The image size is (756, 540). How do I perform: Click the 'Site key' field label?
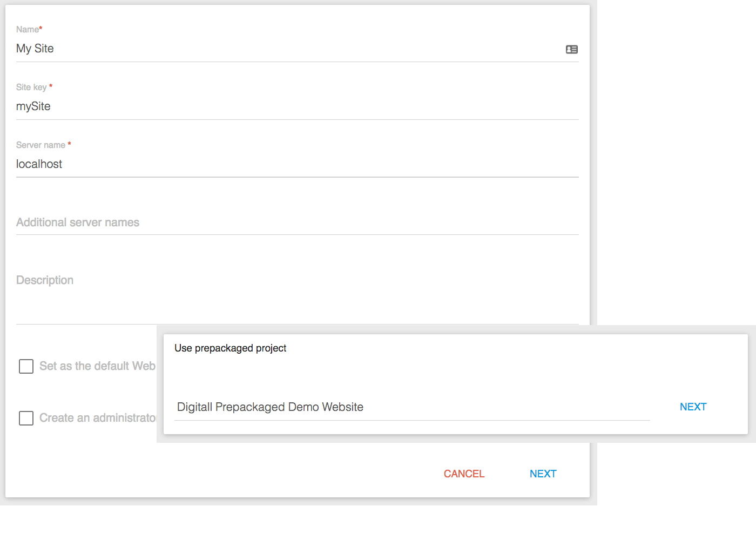pos(31,87)
